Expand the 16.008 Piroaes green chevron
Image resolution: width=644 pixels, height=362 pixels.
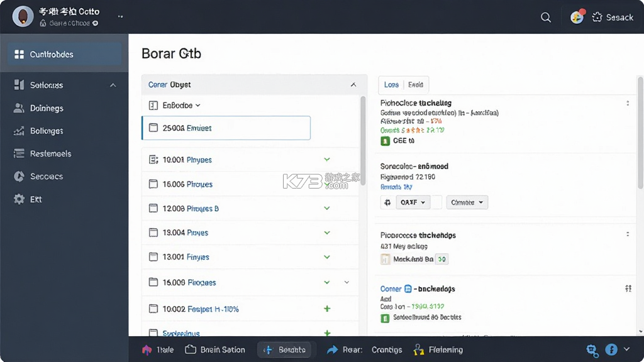[x=327, y=282]
